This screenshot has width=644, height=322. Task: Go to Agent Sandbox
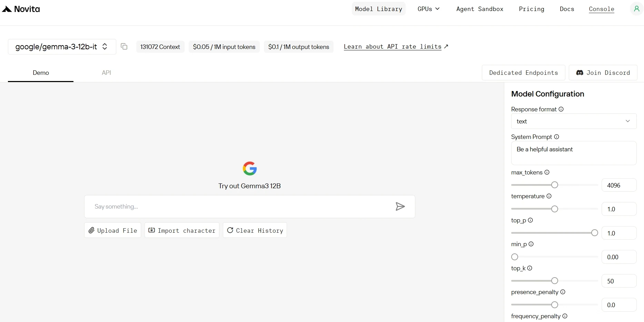(x=480, y=9)
